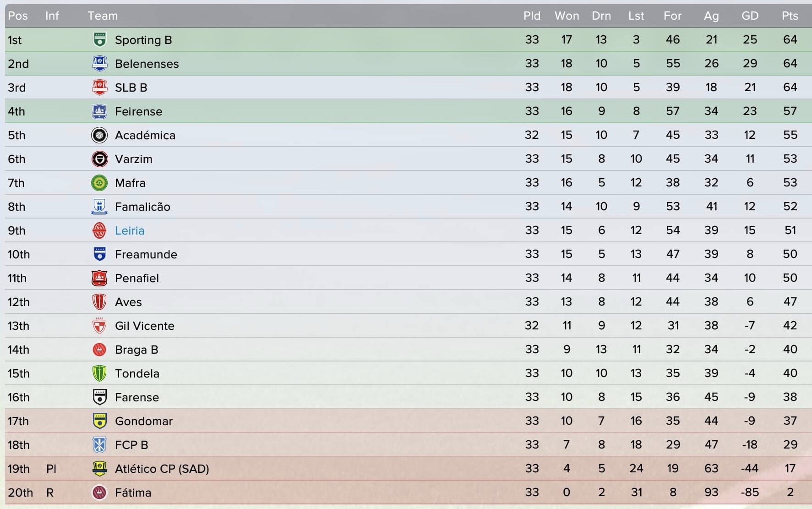
Task: Select the Varzim row name
Action: [x=133, y=159]
